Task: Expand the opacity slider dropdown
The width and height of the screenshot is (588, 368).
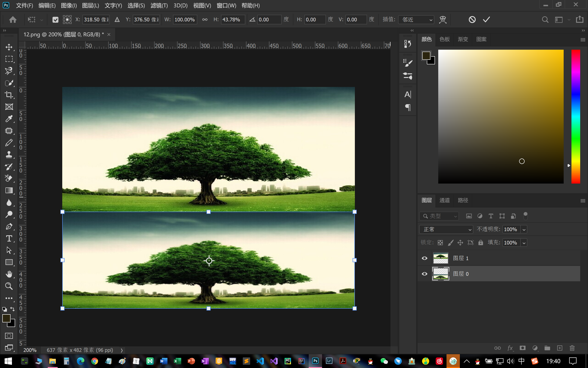Action: tap(524, 229)
